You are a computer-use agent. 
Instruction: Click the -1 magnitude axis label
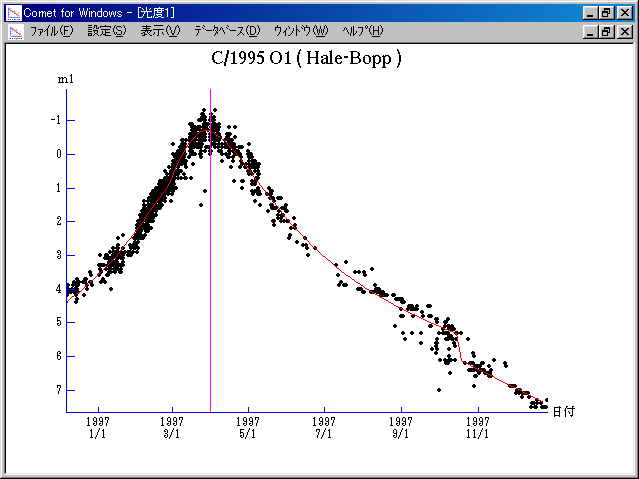tap(56, 120)
